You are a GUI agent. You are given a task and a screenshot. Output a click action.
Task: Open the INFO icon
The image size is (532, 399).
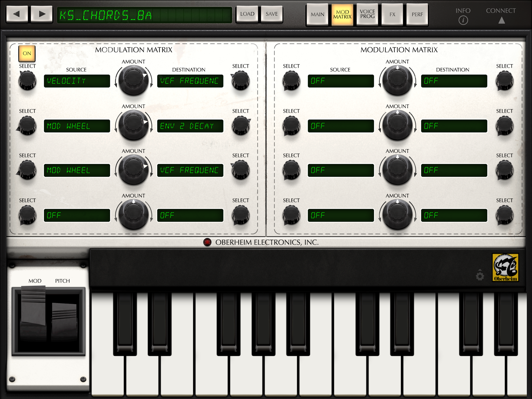[463, 20]
